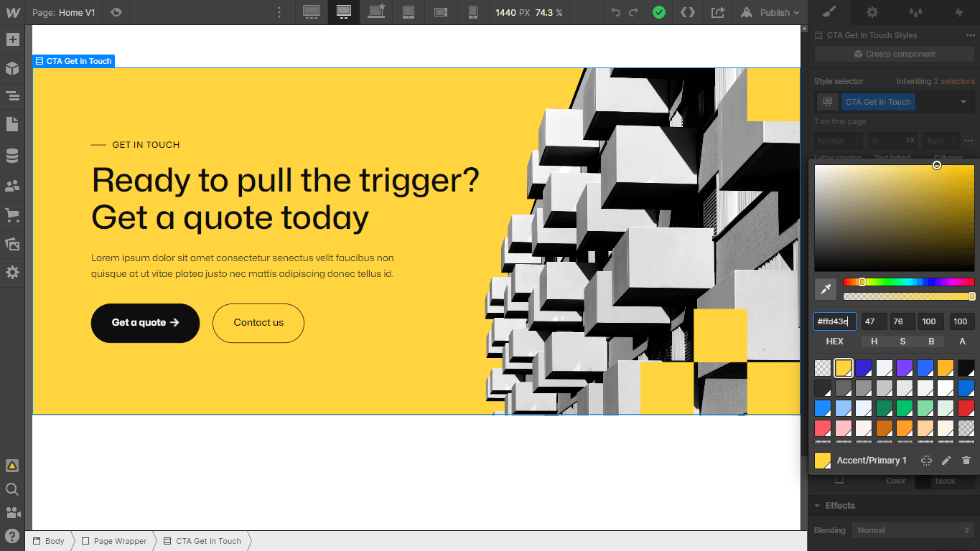The image size is (980, 551).
Task: Open the Assets panel
Action: (x=12, y=243)
